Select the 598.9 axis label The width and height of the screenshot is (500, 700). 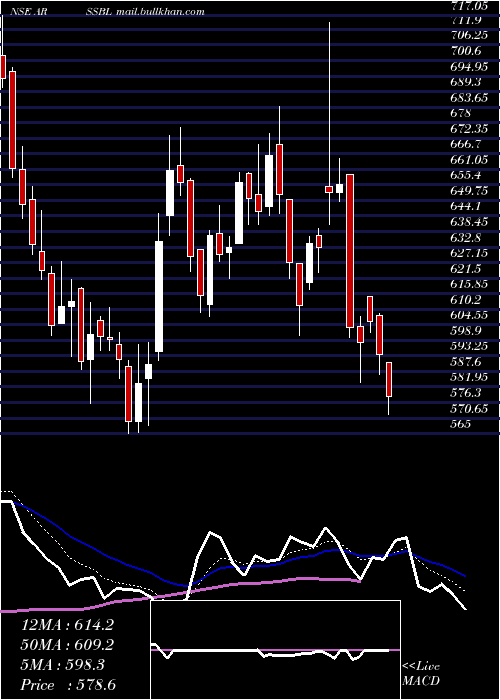point(467,330)
